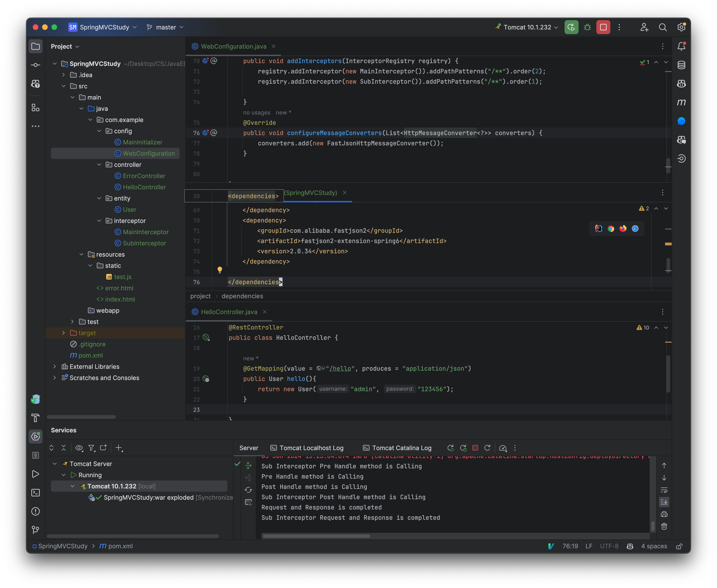Expand the test folder in Project tree
The width and height of the screenshot is (717, 588).
pyautogui.click(x=72, y=322)
